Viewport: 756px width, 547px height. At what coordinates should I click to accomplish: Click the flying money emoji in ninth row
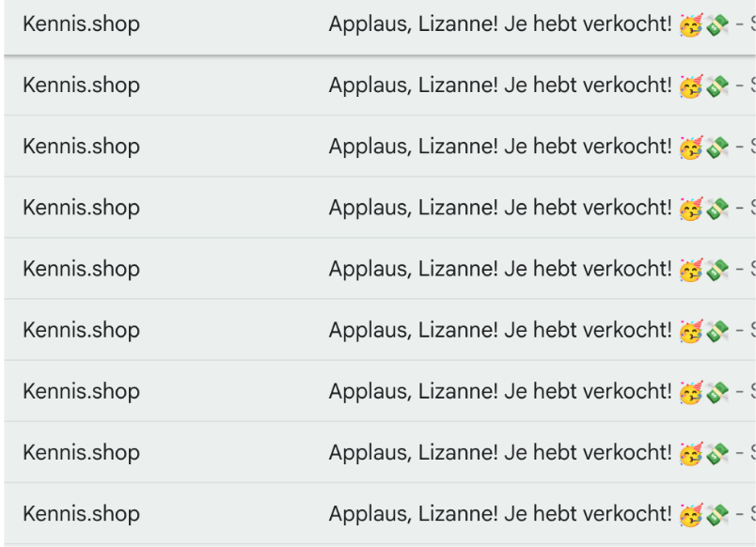(x=718, y=513)
